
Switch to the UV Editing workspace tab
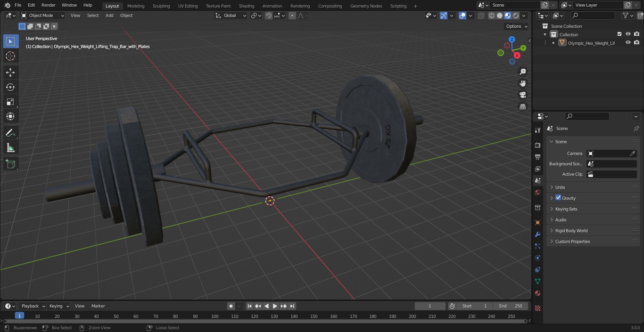pos(188,6)
